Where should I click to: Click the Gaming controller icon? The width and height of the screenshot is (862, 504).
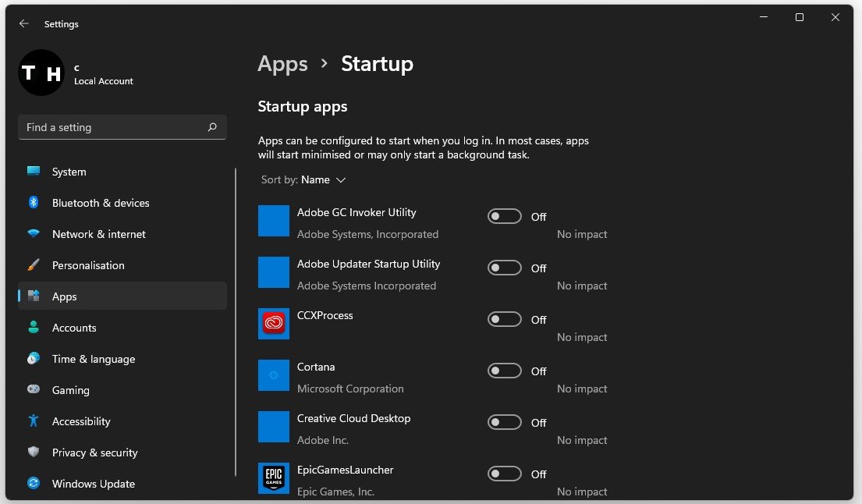click(x=34, y=389)
